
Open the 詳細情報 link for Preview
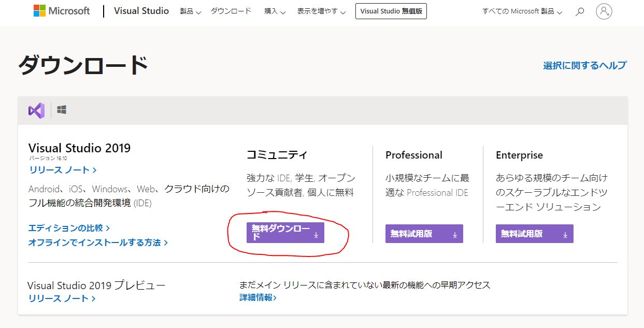coord(258,297)
